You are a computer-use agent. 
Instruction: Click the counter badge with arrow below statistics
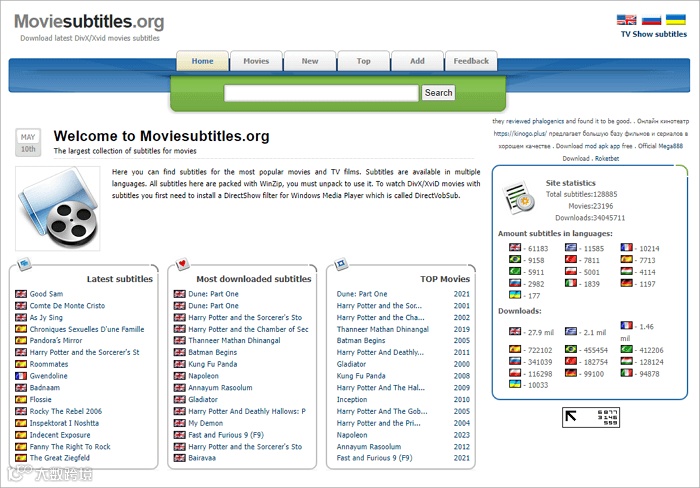tap(591, 417)
